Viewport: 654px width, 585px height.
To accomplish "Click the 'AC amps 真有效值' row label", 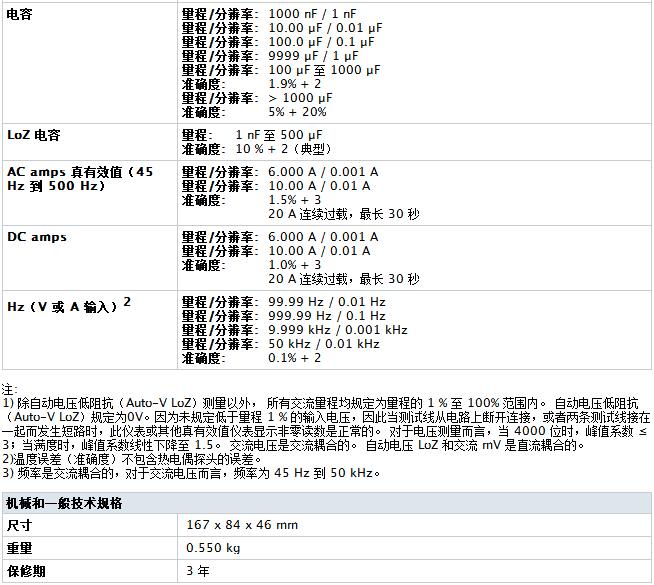I will click(80, 179).
